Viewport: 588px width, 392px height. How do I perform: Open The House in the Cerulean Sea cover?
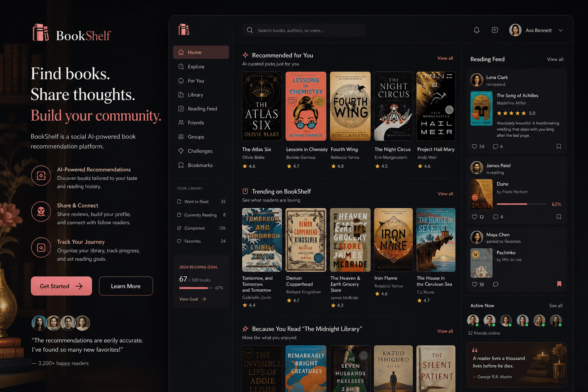coord(436,240)
